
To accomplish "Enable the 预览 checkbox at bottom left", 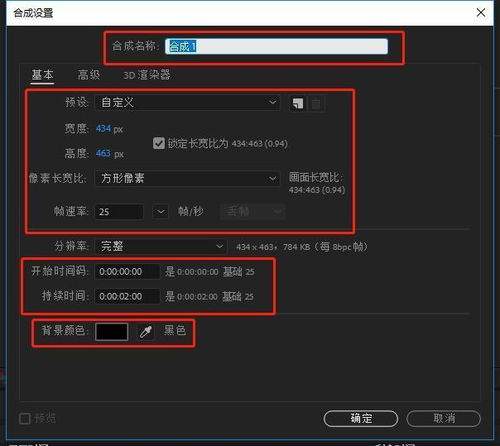I will pyautogui.click(x=25, y=418).
